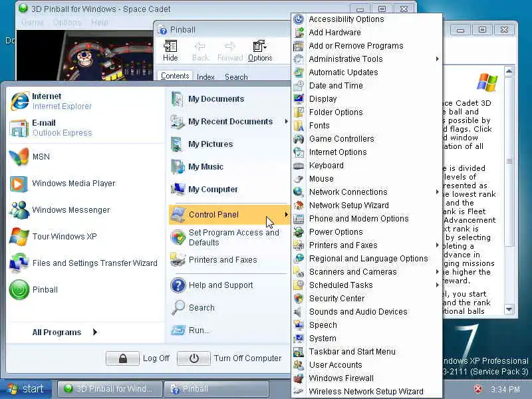Viewport: 532px width, 399px height.
Task: Open System properties
Action: [367, 338]
